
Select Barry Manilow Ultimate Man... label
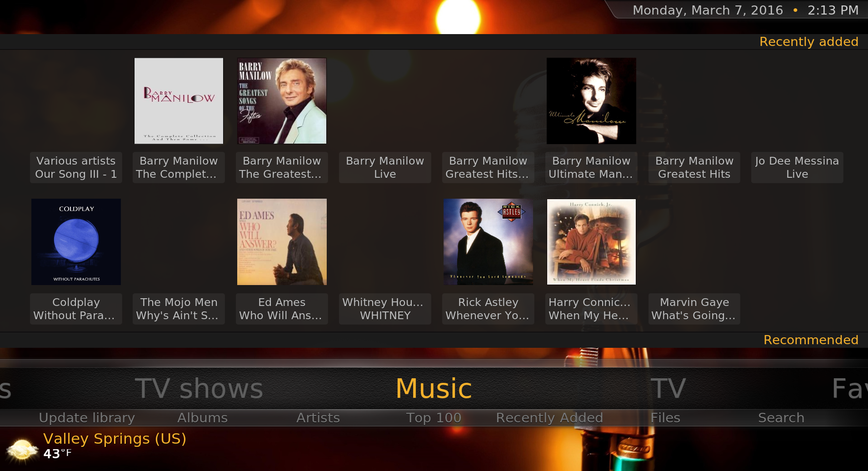(x=591, y=167)
